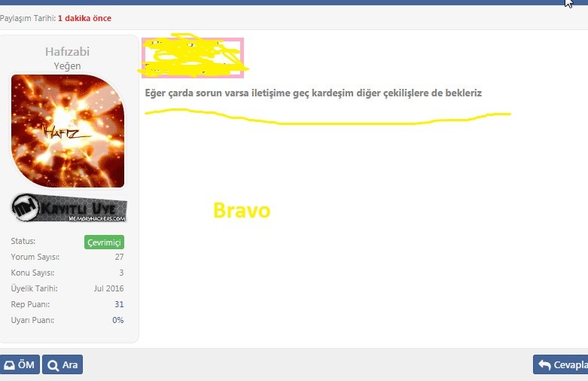This screenshot has width=588, height=381.
Task: Open the Uyarı Puanı 0% link
Action: point(117,320)
